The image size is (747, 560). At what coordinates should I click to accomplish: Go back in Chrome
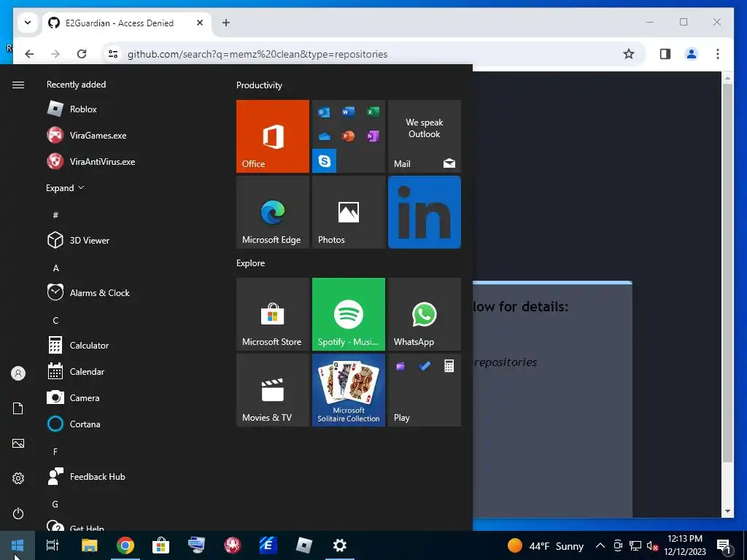coord(29,54)
